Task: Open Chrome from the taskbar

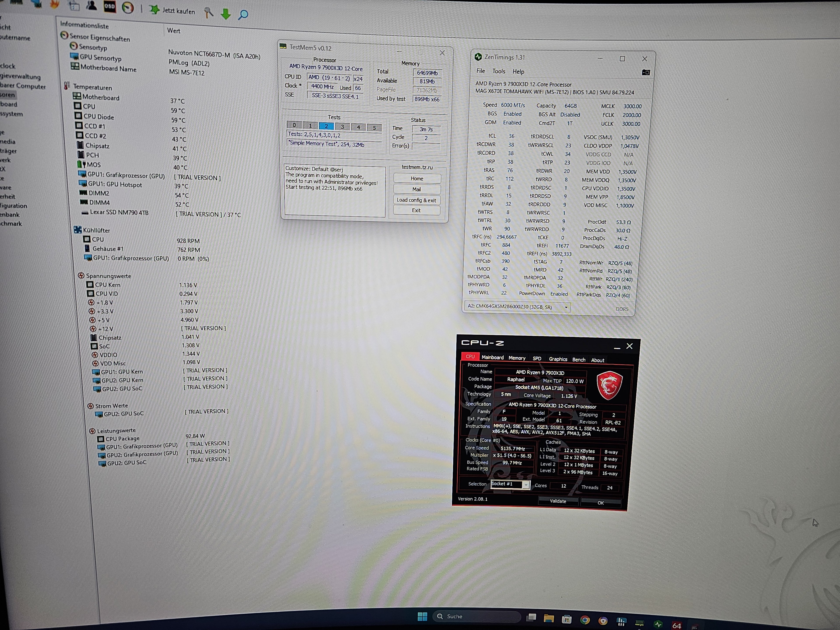Action: 585,620
